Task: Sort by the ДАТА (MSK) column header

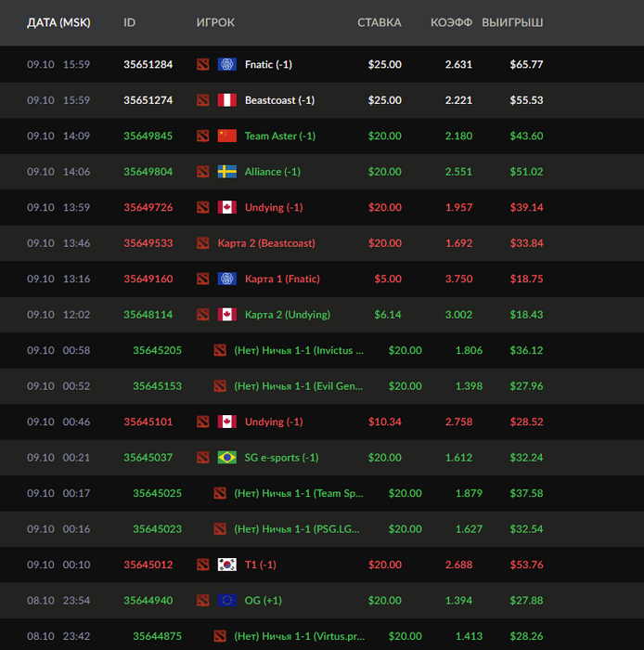Action: click(x=58, y=22)
